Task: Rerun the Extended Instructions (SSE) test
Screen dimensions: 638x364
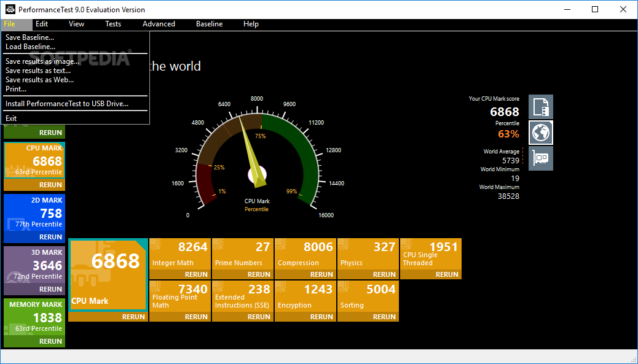Action: (x=259, y=317)
